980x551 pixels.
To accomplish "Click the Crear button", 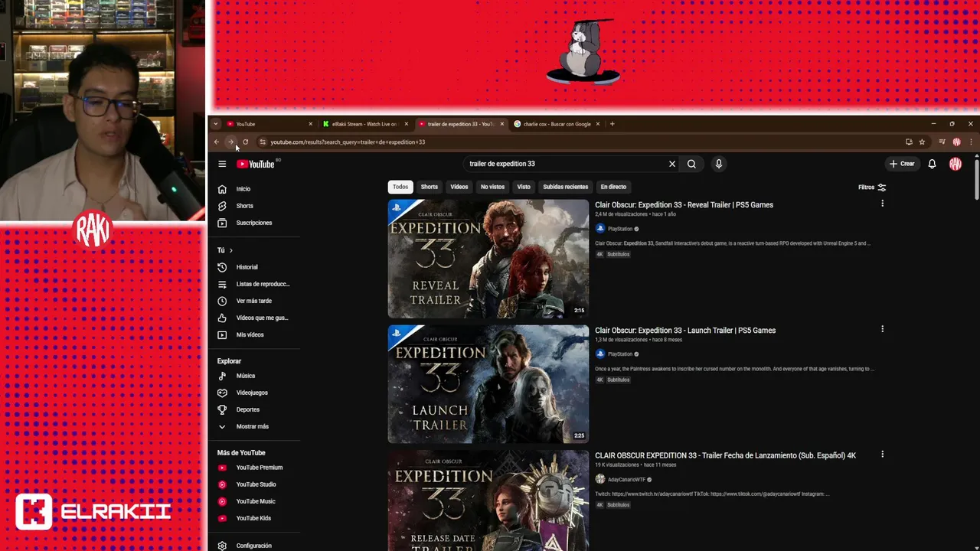I will (902, 164).
